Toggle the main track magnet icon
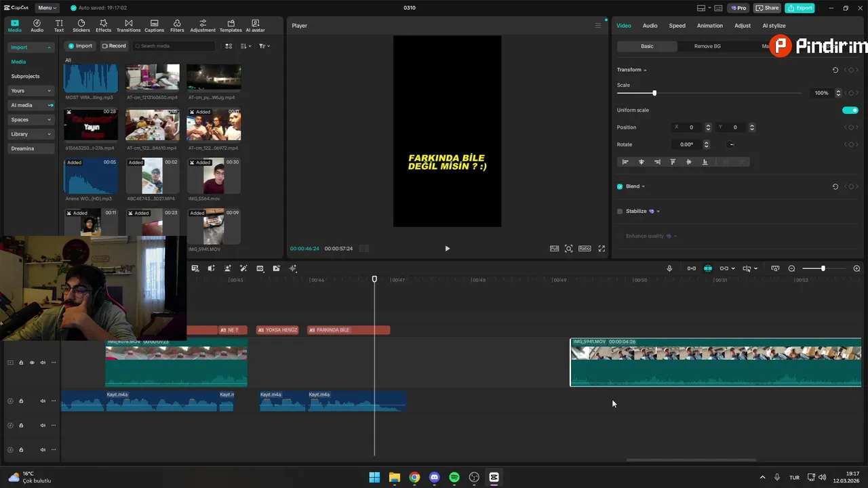This screenshot has width=868, height=488. pos(691,268)
